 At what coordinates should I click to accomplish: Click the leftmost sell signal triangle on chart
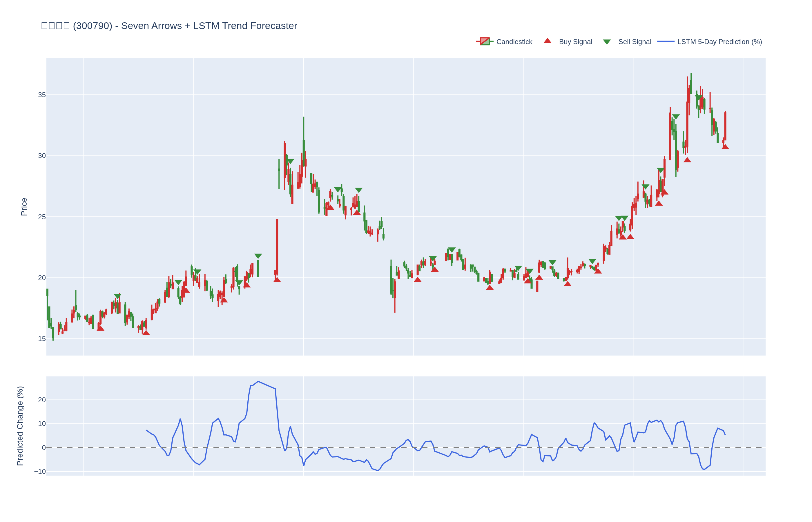point(117,296)
